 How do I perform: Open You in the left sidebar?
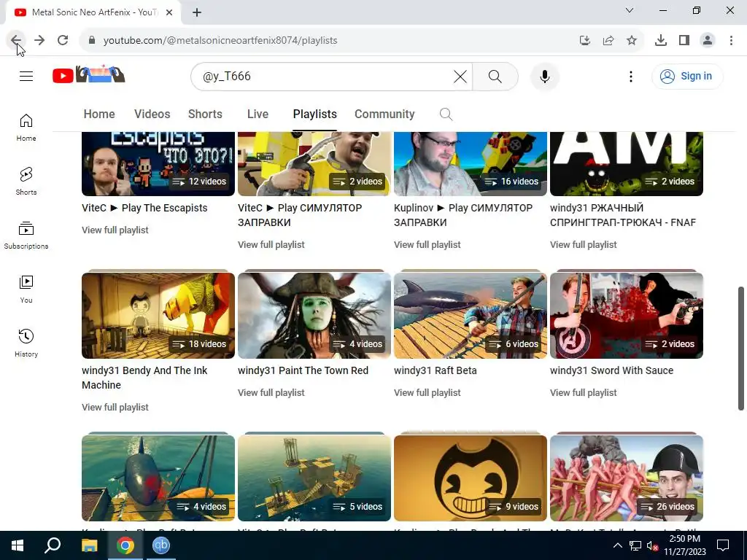(26, 289)
